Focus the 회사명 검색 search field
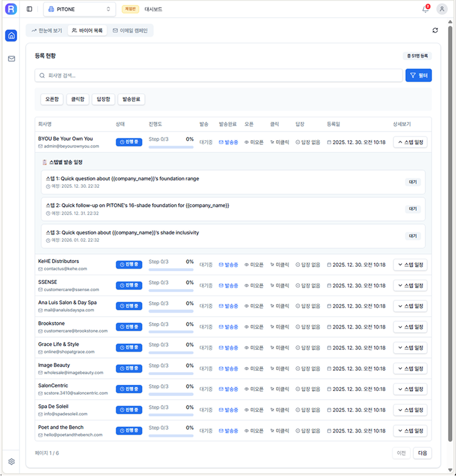 [219, 75]
